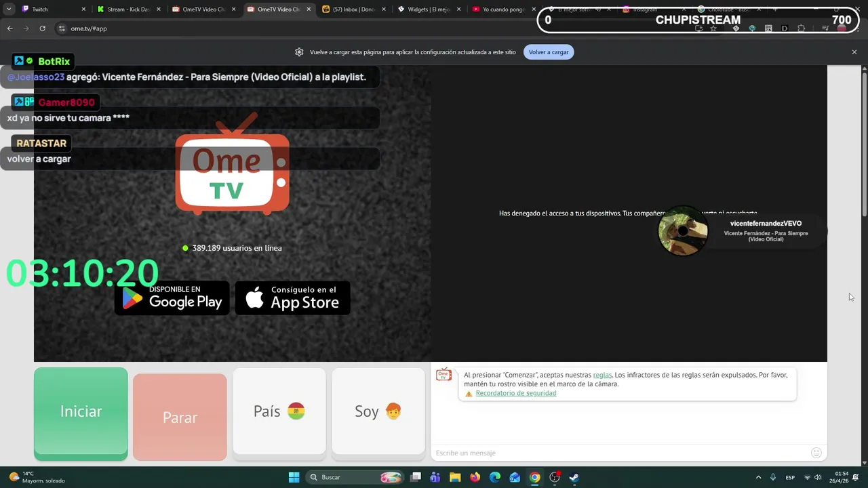Image resolution: width=868 pixels, height=488 pixels.
Task: Dismiss the reload infobar with X
Action: [854, 52]
